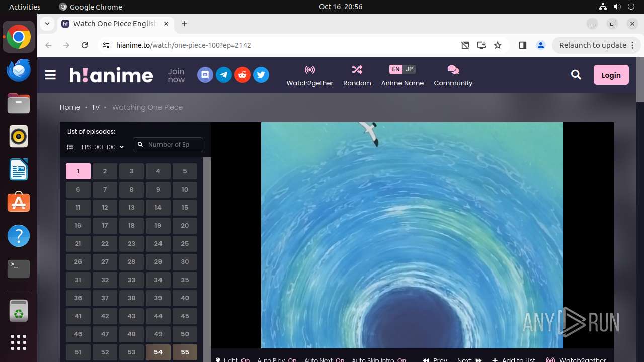Click Add to List
The width and height of the screenshot is (644, 362).
[514, 359]
